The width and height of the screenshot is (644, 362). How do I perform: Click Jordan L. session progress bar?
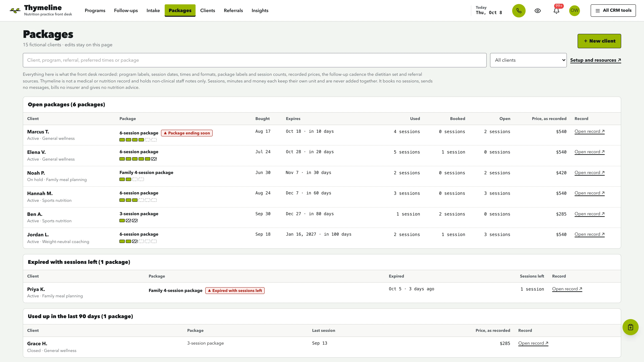tap(138, 241)
